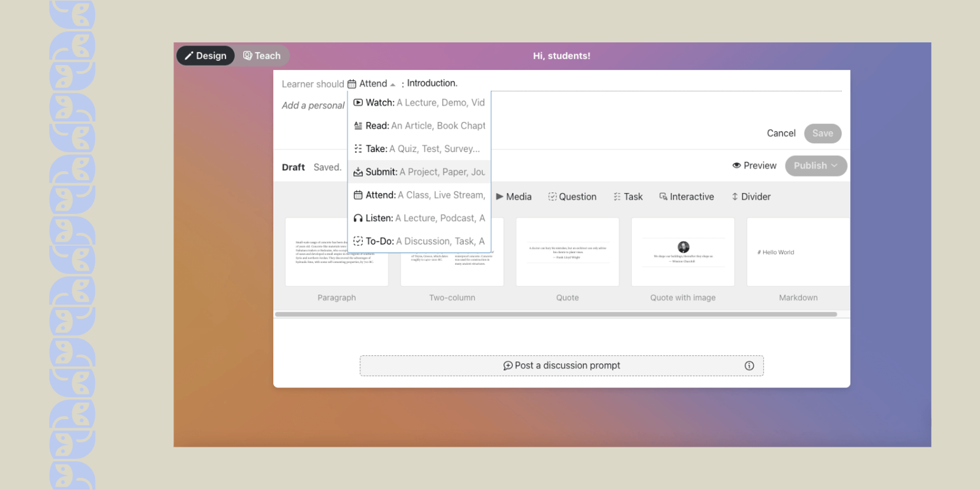980x490 pixels.
Task: Select the Divider block category
Action: (x=751, y=197)
